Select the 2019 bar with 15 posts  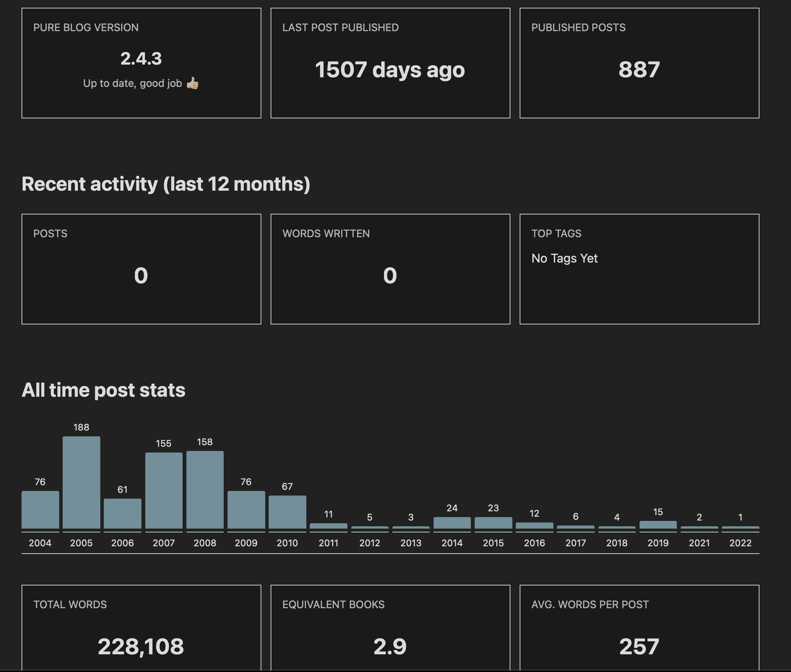tap(658, 525)
